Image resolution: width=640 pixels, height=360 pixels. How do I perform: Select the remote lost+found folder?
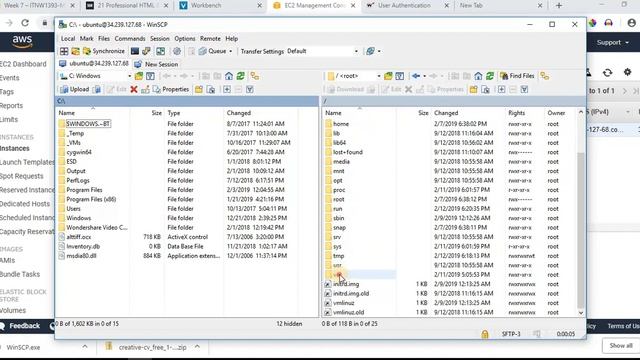click(x=347, y=152)
